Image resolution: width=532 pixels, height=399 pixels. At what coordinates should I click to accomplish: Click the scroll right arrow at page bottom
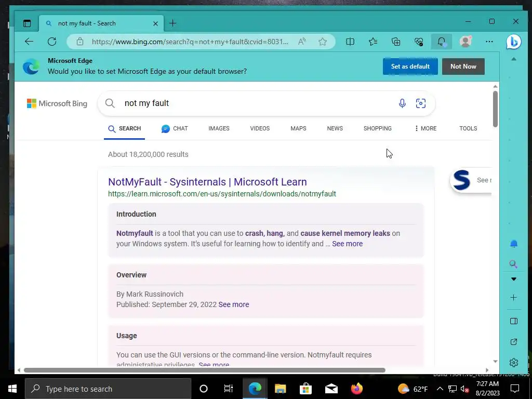487,370
